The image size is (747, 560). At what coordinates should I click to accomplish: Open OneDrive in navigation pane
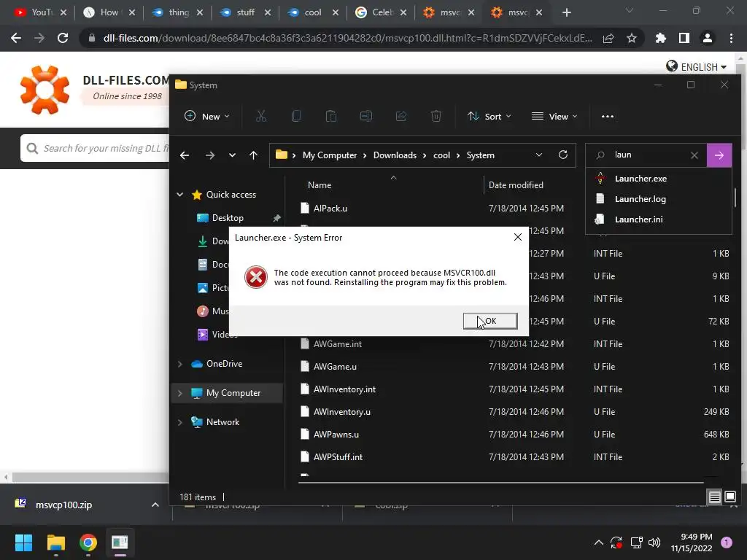point(224,364)
